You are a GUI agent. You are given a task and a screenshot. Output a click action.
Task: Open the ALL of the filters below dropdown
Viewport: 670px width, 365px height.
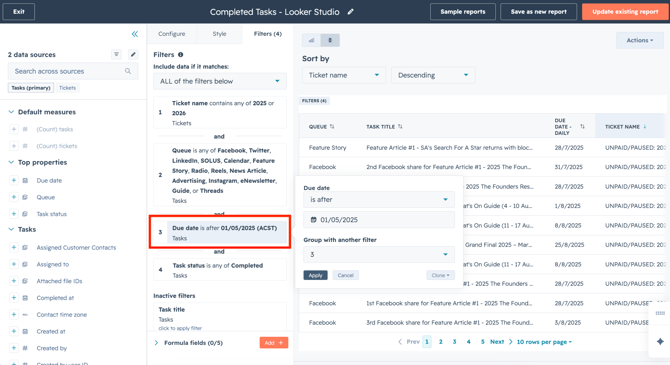point(220,81)
